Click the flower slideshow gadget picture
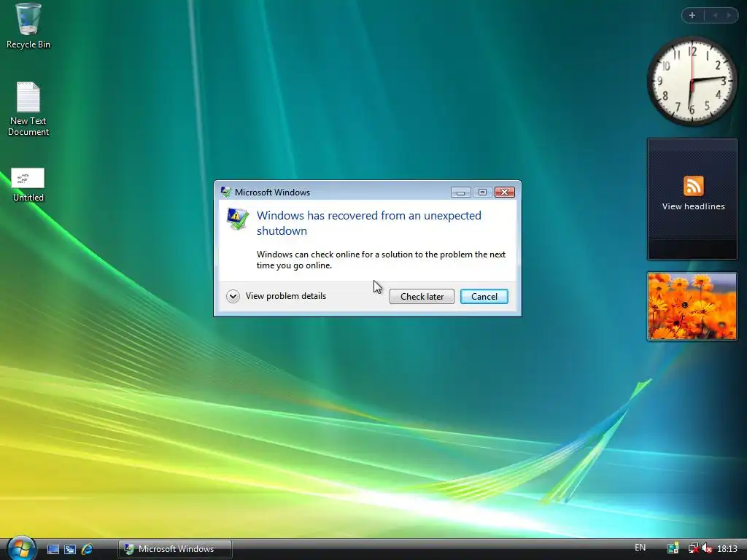The height and width of the screenshot is (560, 747). tap(692, 306)
